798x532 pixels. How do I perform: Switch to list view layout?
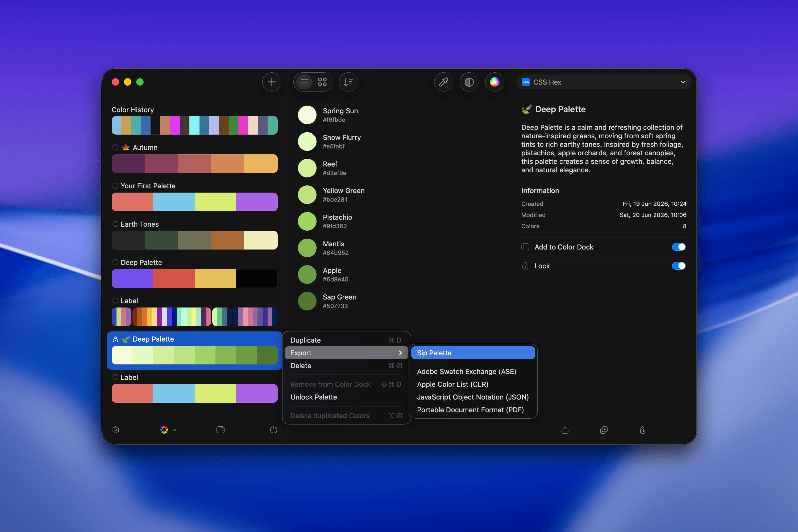[x=304, y=82]
